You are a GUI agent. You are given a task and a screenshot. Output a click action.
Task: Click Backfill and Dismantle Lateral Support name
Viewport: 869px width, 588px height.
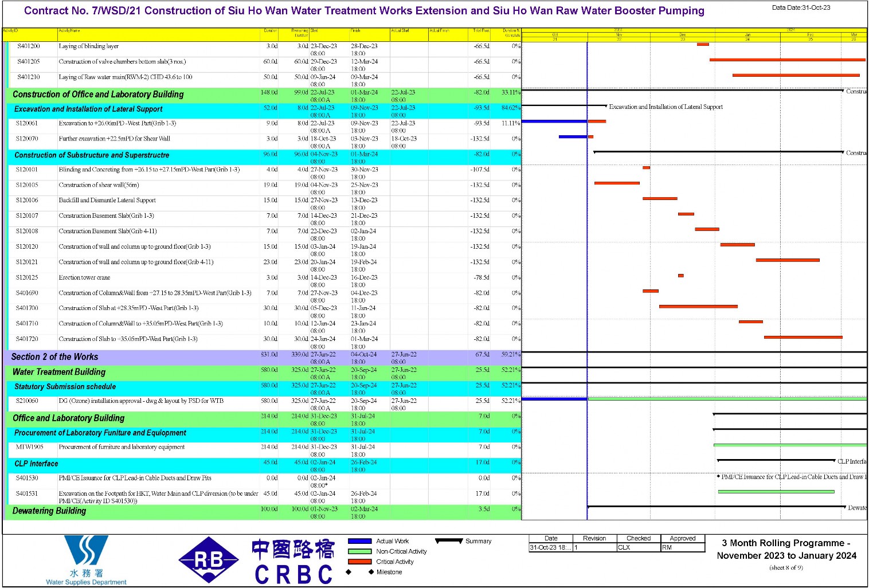(107, 201)
